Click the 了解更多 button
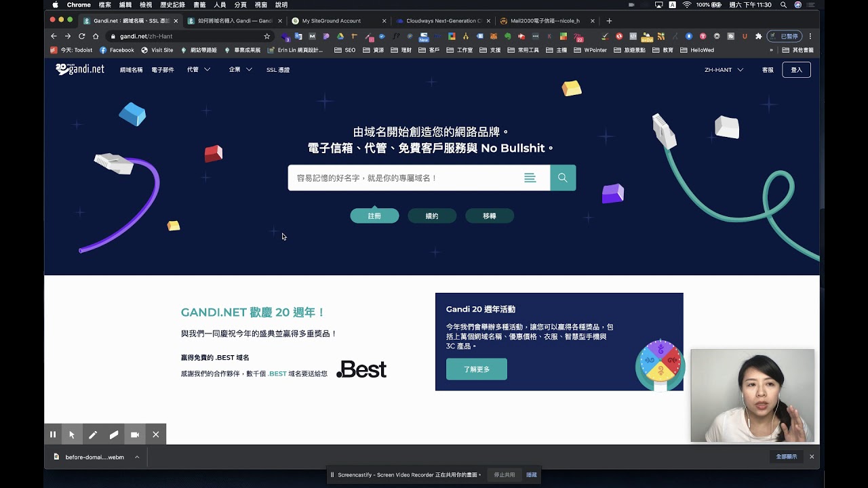 [477, 369]
